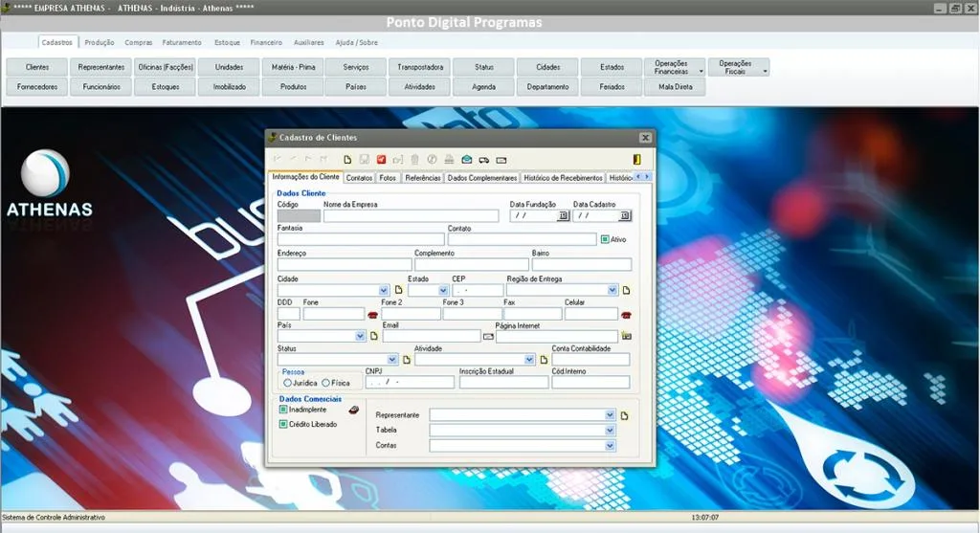Expand the Tabela dropdown

click(610, 431)
